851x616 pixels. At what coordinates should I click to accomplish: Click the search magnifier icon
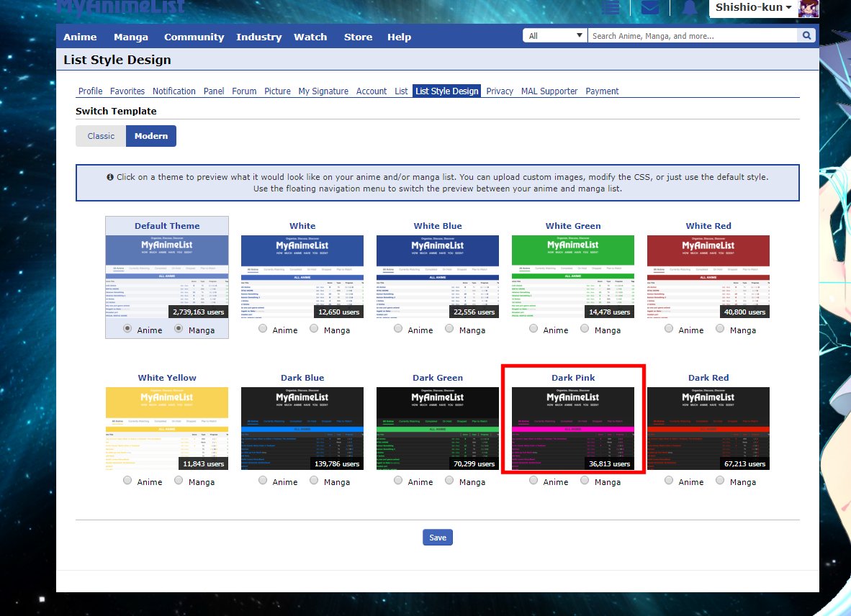(x=807, y=36)
